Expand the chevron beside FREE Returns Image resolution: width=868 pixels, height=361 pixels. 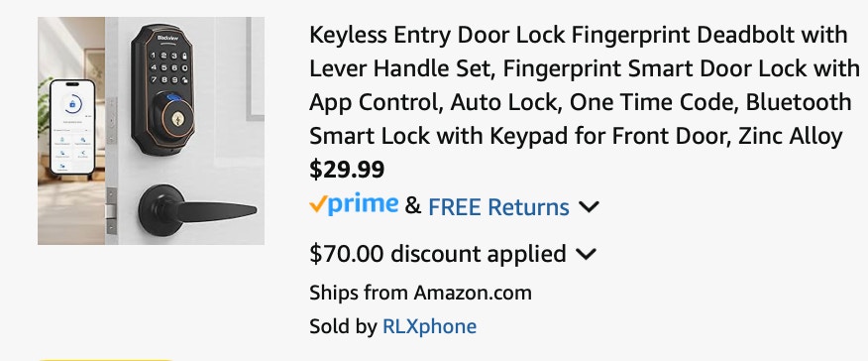[x=589, y=207]
